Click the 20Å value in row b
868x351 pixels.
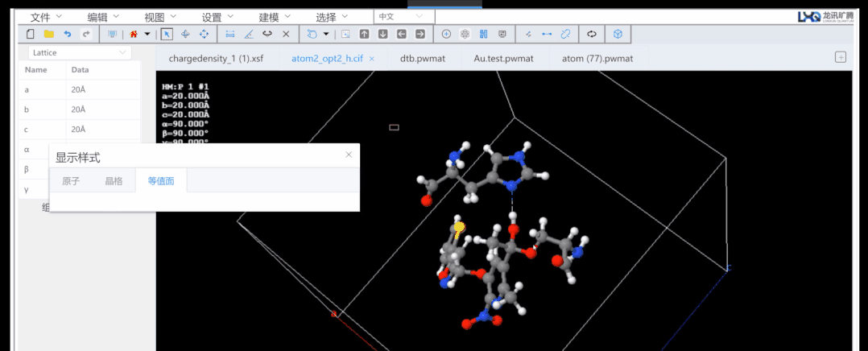pyautogui.click(x=79, y=109)
